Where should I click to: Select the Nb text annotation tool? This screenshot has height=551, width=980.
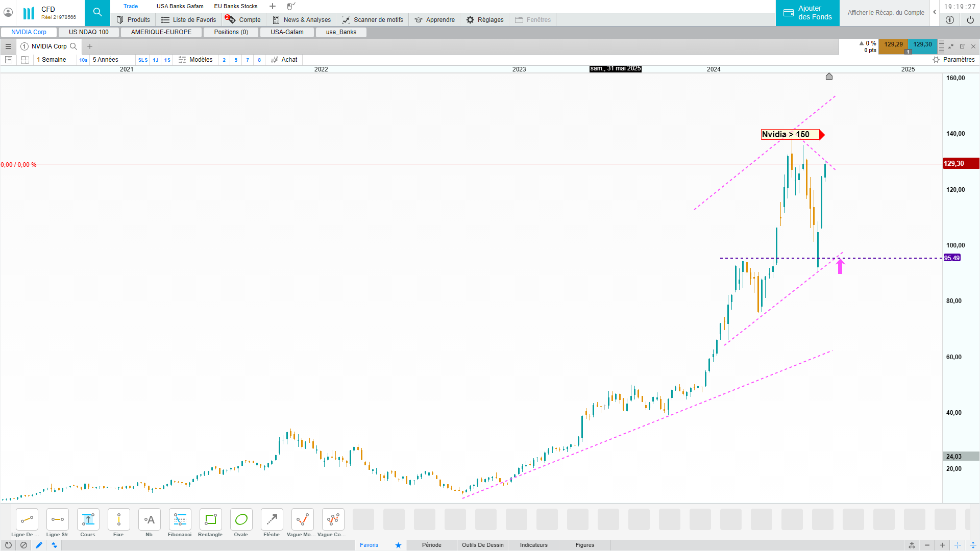pyautogui.click(x=149, y=520)
